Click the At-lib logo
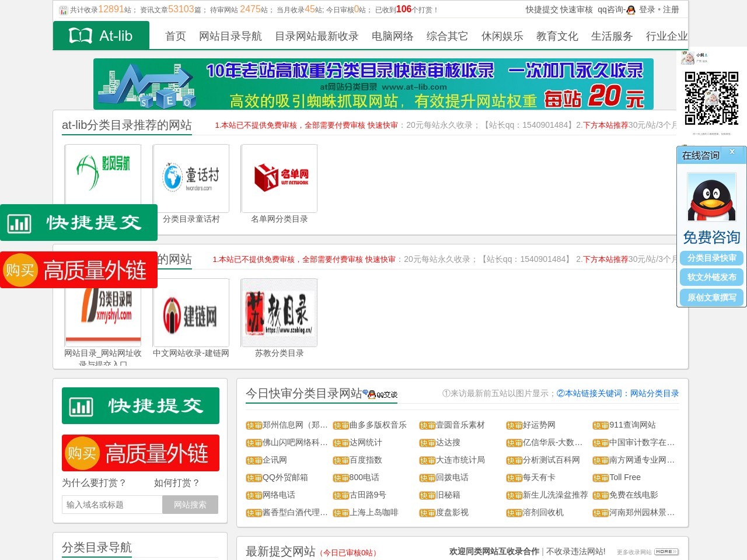The width and height of the screenshot is (747, 560). pyautogui.click(x=101, y=36)
